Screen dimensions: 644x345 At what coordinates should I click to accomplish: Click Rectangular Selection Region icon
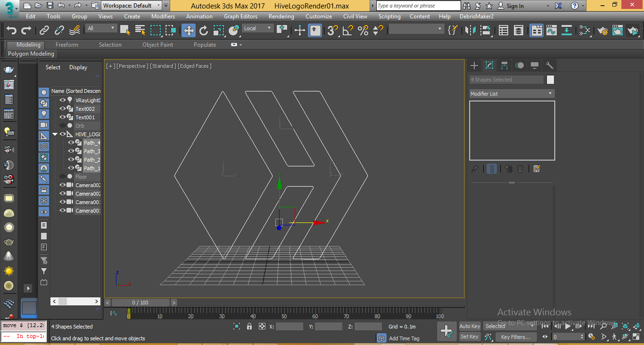156,31
